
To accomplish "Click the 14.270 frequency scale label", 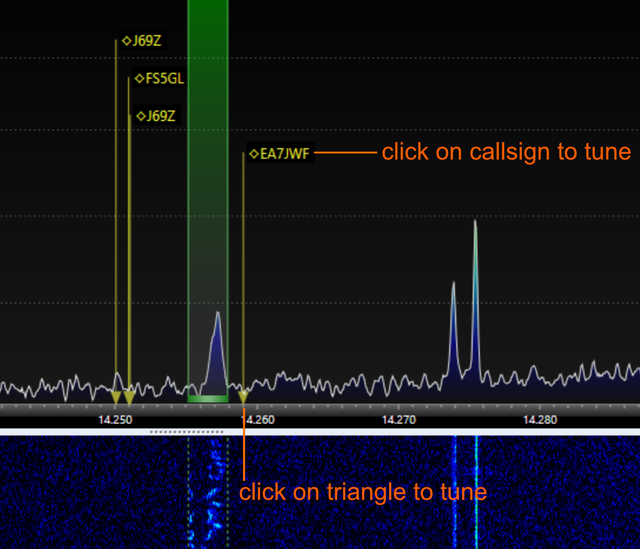I will click(398, 420).
